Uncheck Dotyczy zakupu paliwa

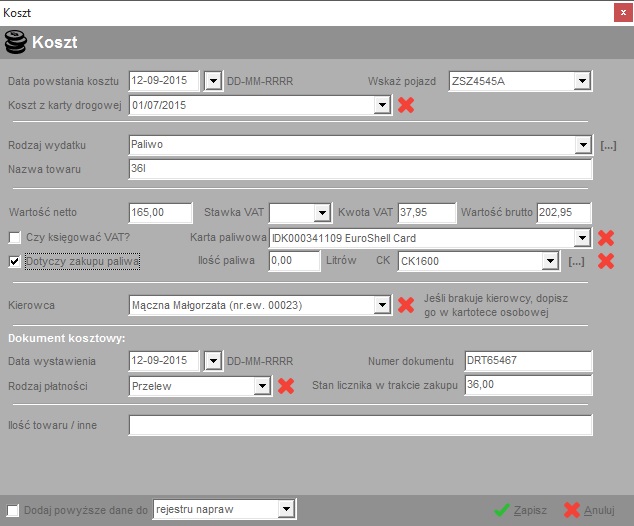pyautogui.click(x=15, y=262)
